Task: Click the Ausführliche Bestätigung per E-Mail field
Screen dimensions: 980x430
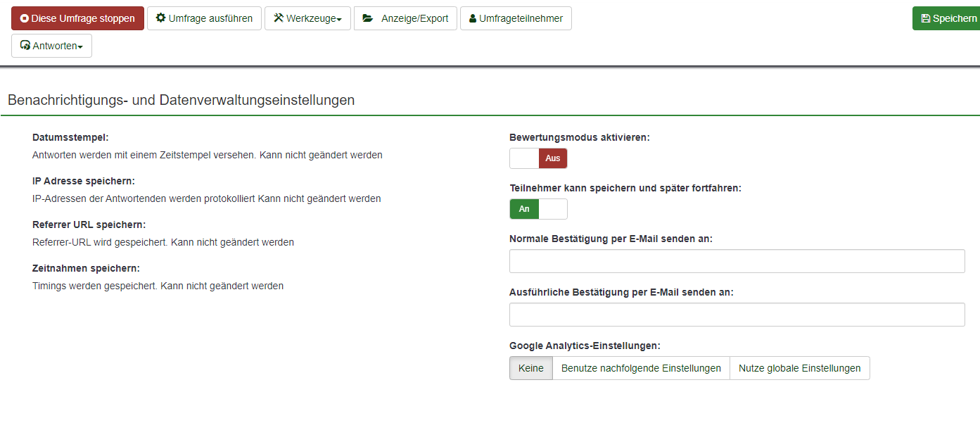Action: [737, 315]
